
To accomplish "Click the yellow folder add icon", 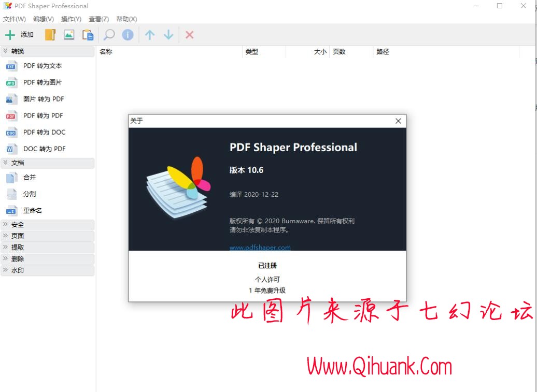I will pos(50,35).
